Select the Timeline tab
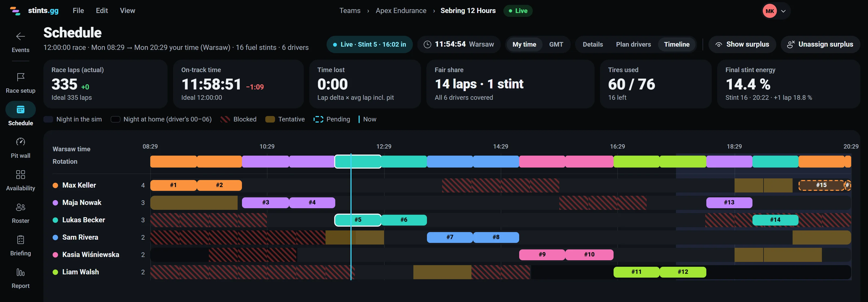Image resolution: width=868 pixels, height=302 pixels. point(676,44)
